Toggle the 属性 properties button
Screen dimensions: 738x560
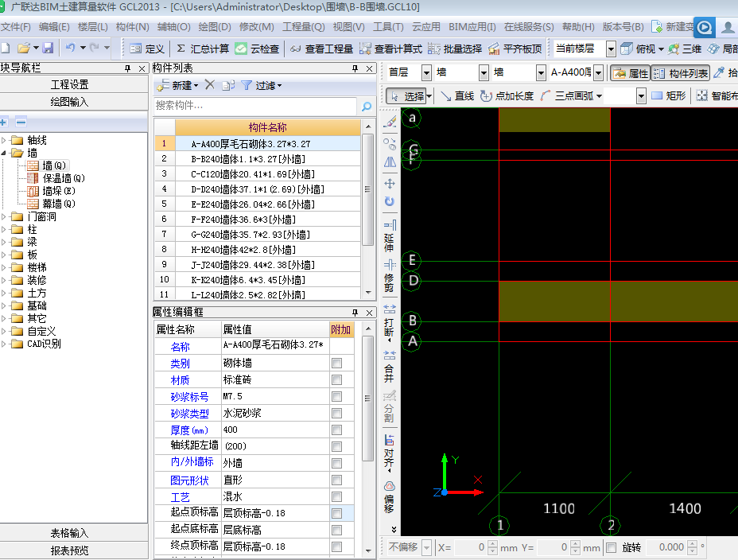point(631,73)
